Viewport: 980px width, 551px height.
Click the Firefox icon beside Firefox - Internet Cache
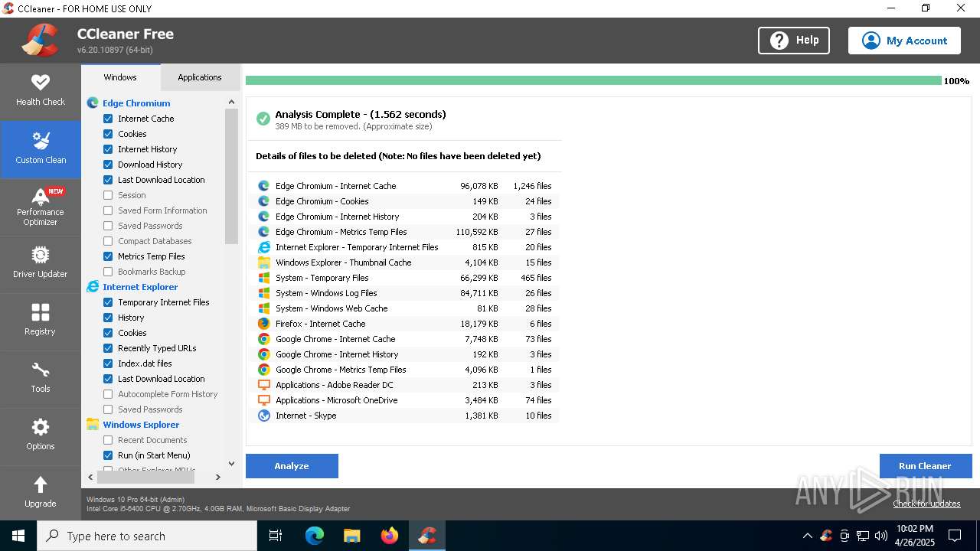click(263, 324)
